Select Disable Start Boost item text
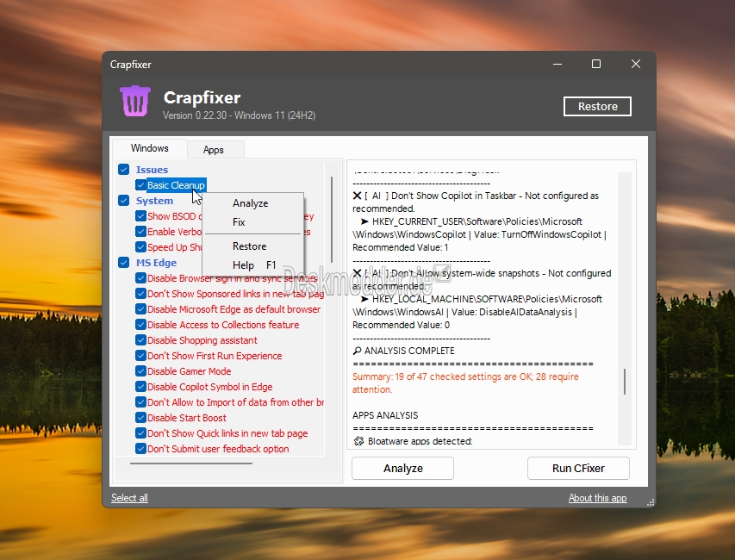Image resolution: width=735 pixels, height=560 pixels. coord(187,418)
